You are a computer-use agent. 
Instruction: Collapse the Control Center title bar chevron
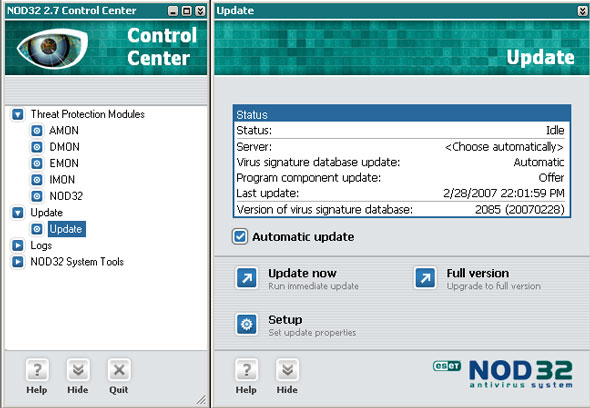click(x=201, y=11)
